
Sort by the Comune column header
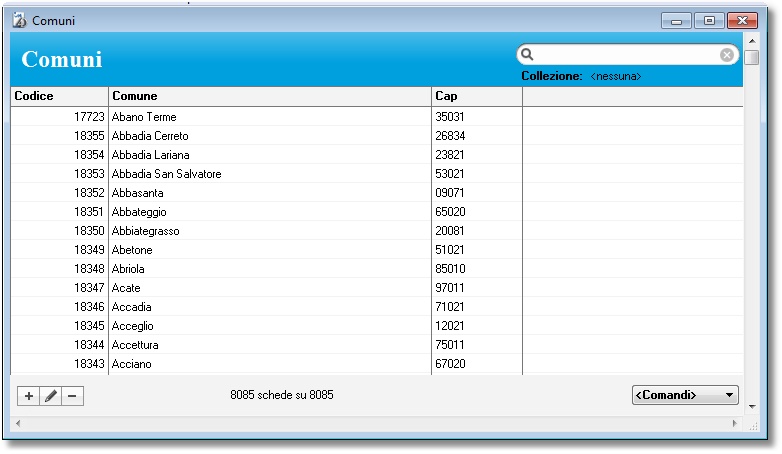point(270,96)
